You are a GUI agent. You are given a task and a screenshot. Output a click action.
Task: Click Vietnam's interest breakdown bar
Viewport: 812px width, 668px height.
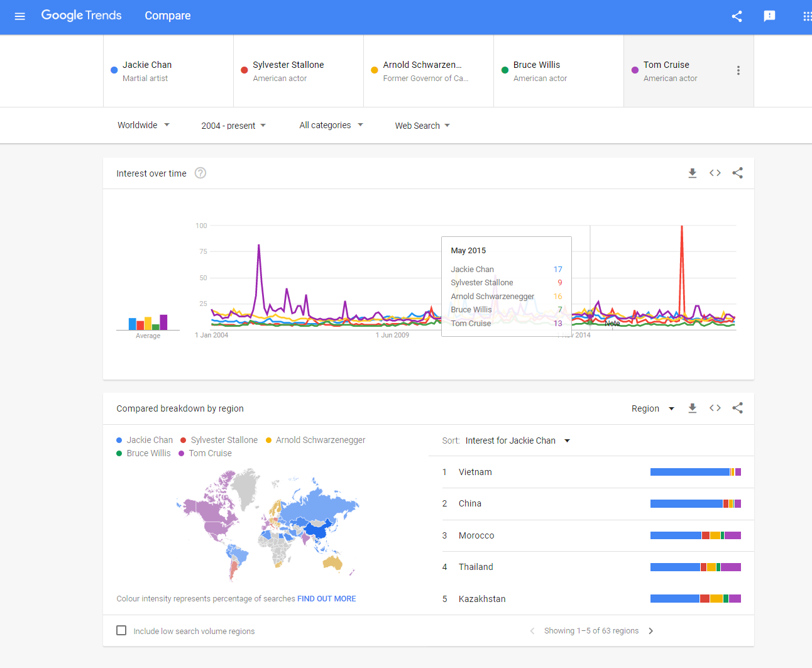(x=696, y=472)
